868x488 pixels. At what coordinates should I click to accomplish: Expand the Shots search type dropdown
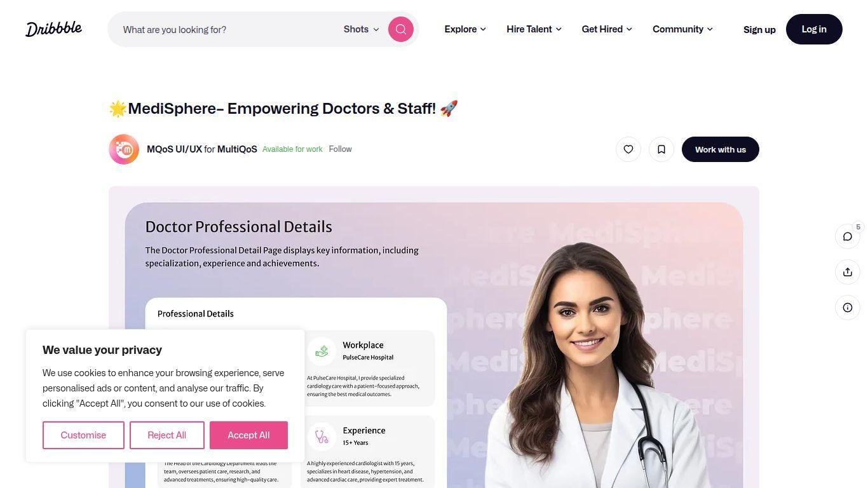(361, 29)
